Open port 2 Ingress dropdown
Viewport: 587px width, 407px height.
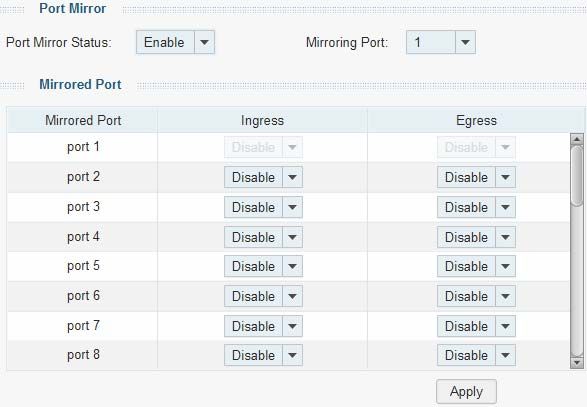[x=263, y=177]
